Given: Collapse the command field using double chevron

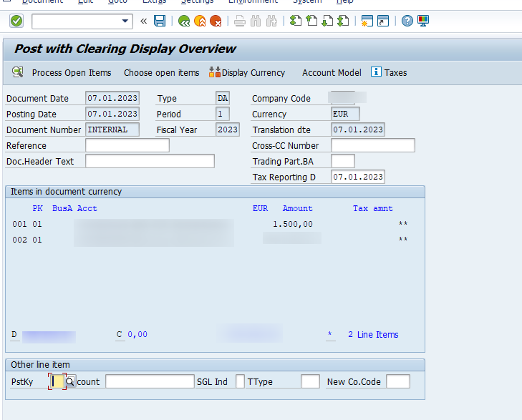Looking at the screenshot, I should click(144, 21).
